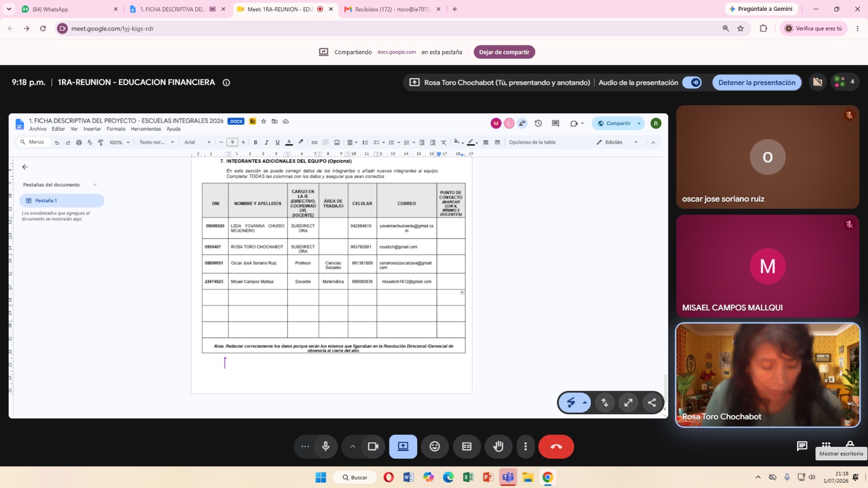Click Dejar de compartir button

tap(504, 52)
